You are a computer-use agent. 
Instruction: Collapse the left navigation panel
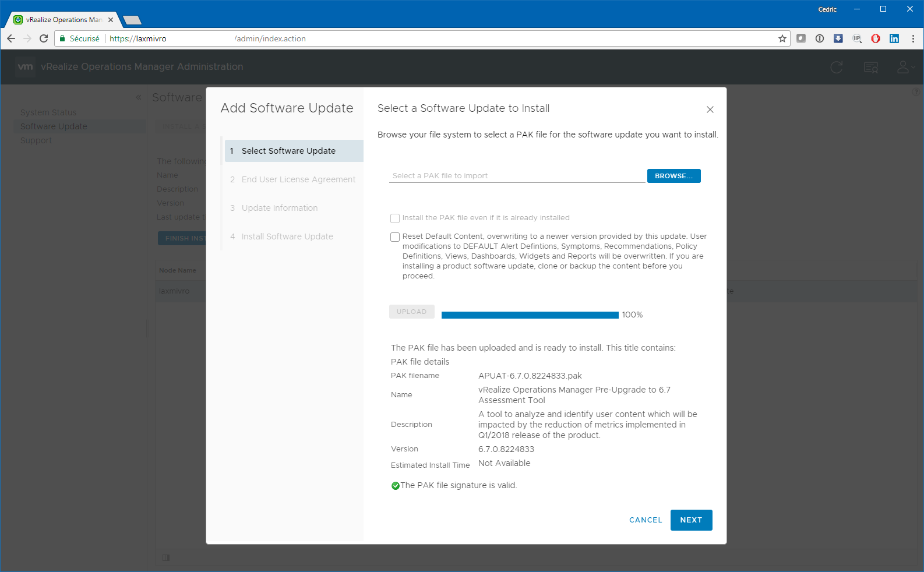tap(139, 97)
